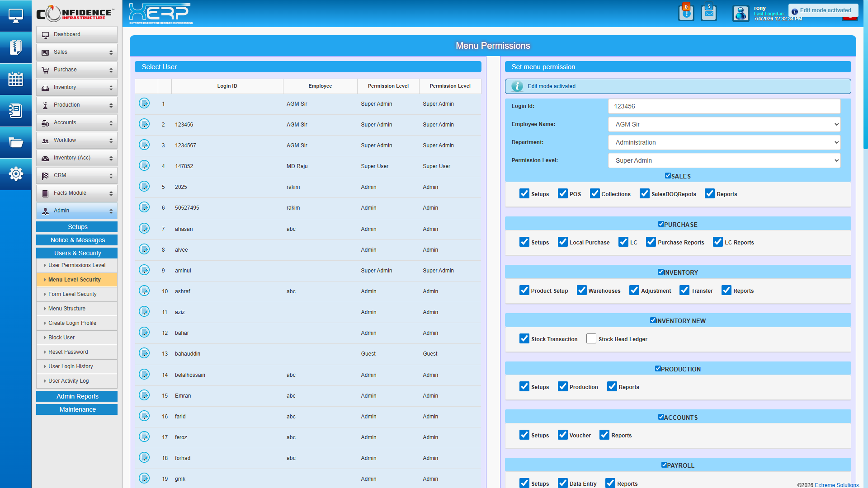
Task: Select the calendar icon in the leftmost sidebar
Action: coord(16,79)
